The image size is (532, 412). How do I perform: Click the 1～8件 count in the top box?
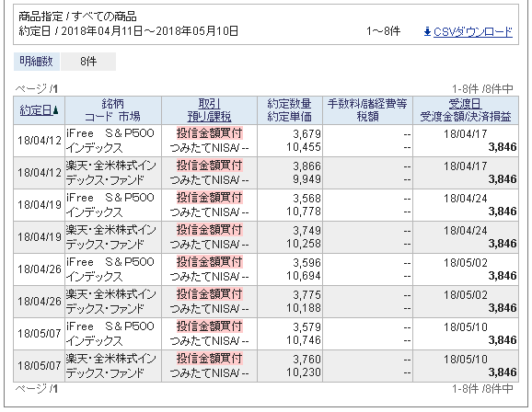pos(384,31)
